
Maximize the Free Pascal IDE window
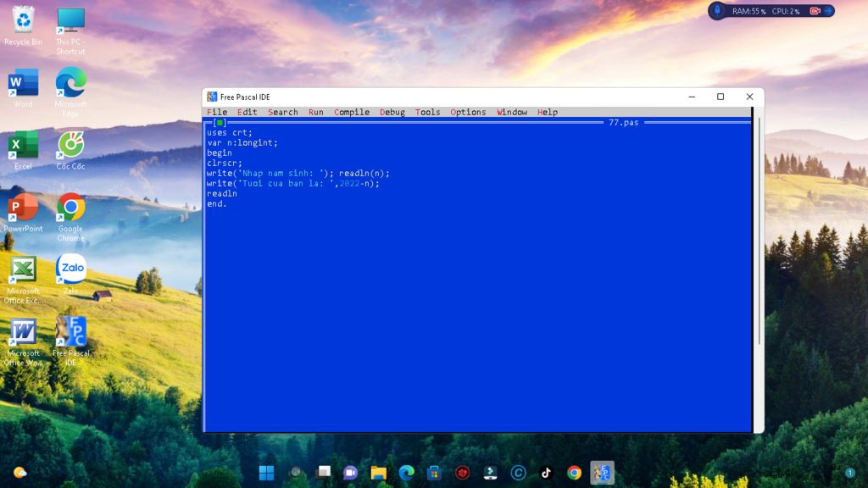tap(721, 97)
